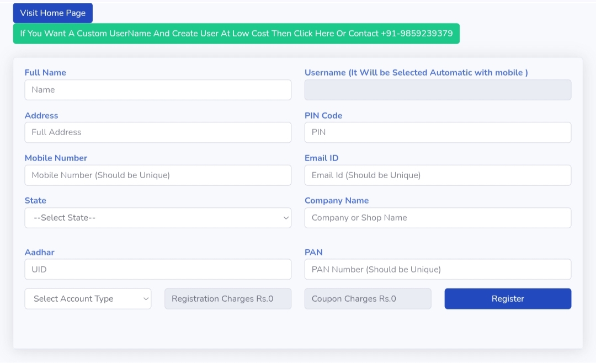Image resolution: width=596 pixels, height=364 pixels.
Task: Select the Full Address text box
Action: click(158, 132)
